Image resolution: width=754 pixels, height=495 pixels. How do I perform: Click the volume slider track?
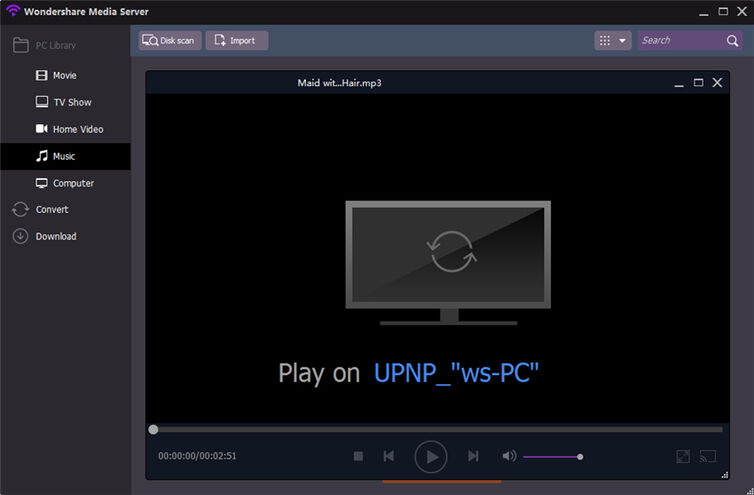[553, 457]
